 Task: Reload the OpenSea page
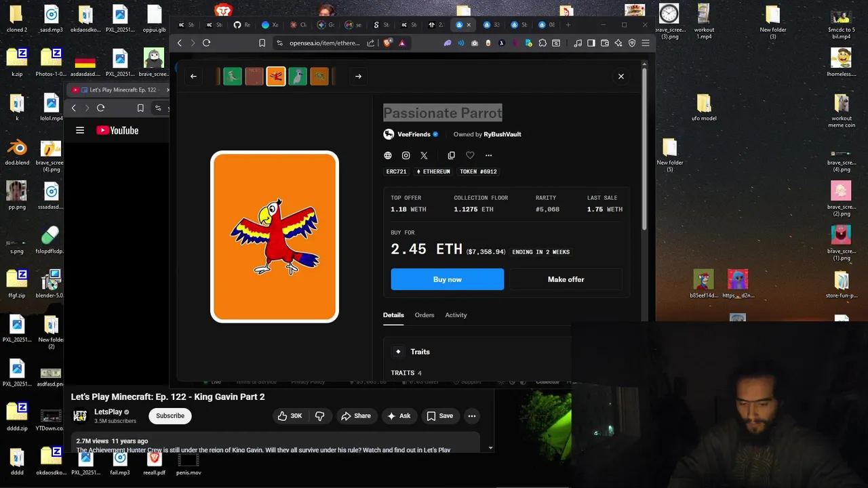pyautogui.click(x=206, y=43)
